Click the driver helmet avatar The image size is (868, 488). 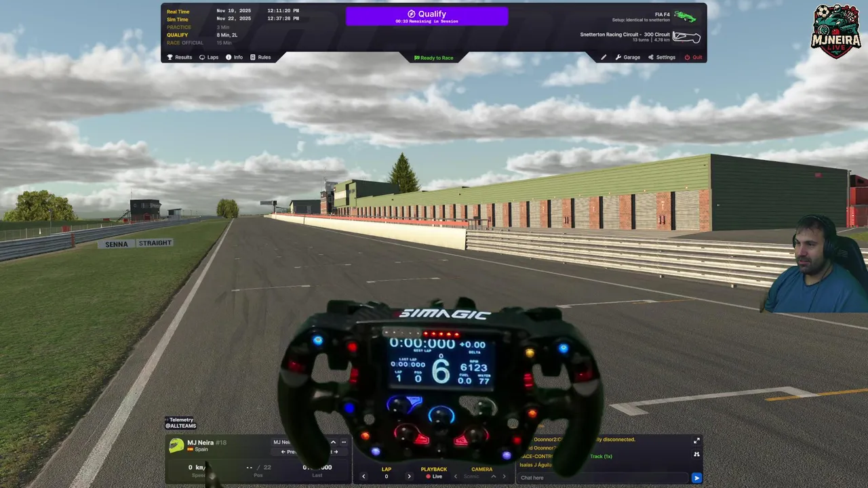(x=176, y=445)
